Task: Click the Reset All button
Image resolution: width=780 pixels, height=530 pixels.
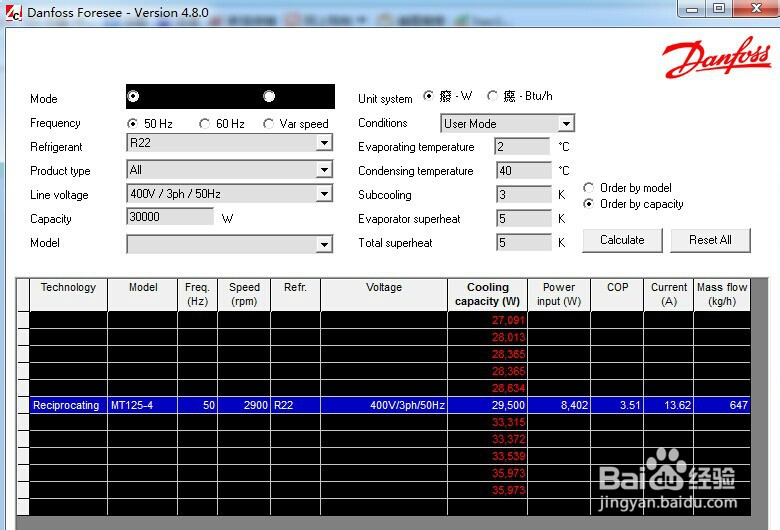Action: (710, 240)
